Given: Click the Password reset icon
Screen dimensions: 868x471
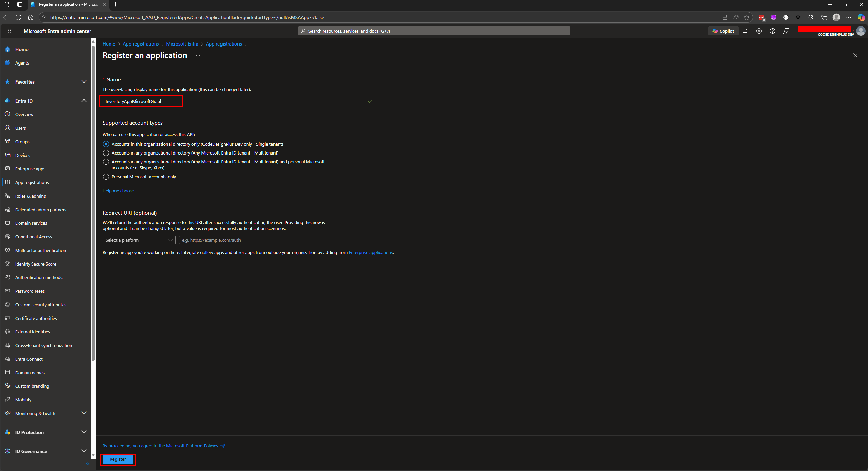Looking at the screenshot, I should click(x=7, y=291).
